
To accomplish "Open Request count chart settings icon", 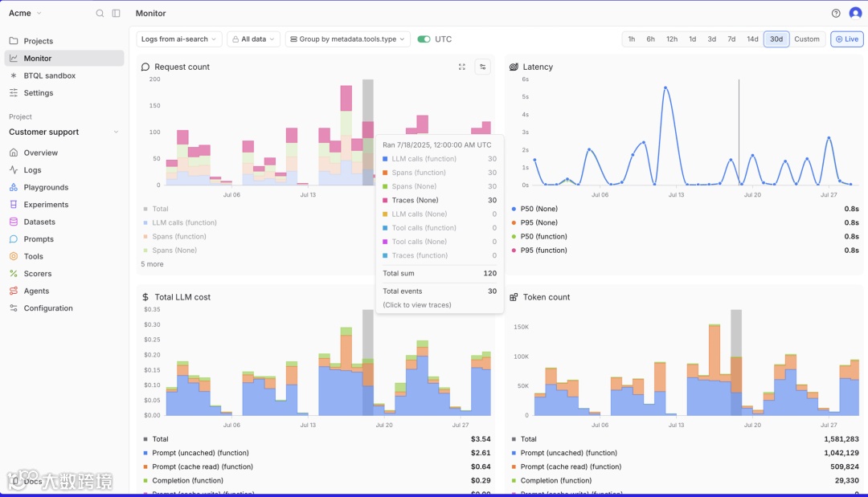I will [x=483, y=67].
